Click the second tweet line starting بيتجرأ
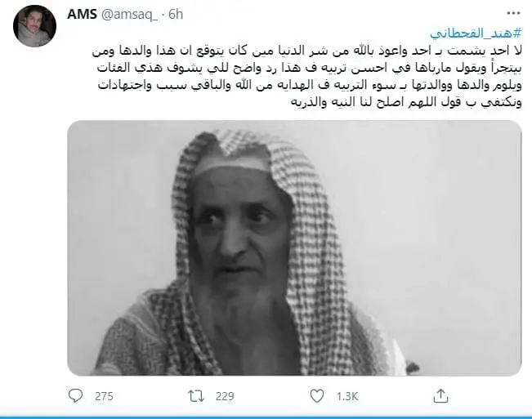Viewport: 532px width, 419px height. (x=309, y=68)
